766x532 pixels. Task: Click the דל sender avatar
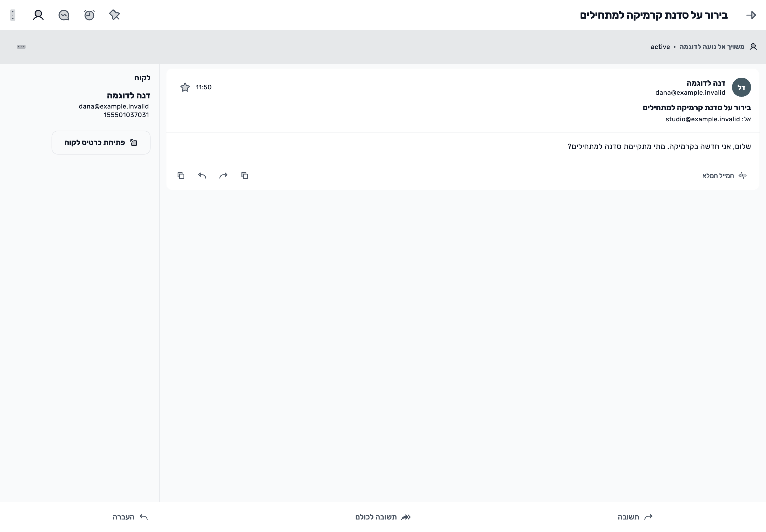click(741, 87)
